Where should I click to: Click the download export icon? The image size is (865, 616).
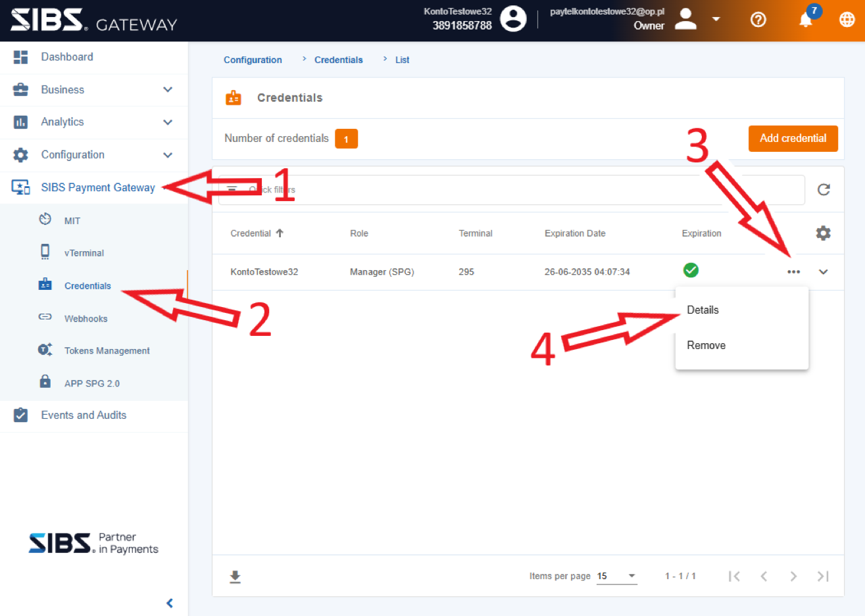point(235,577)
